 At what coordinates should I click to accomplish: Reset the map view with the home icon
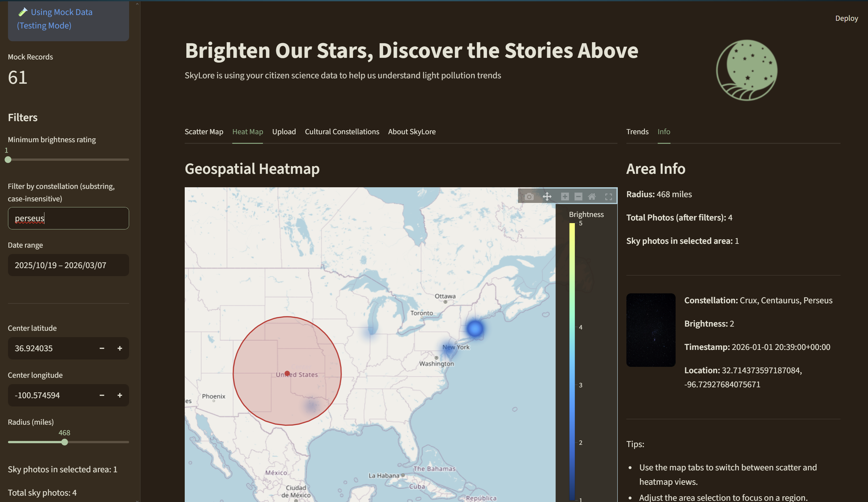592,197
